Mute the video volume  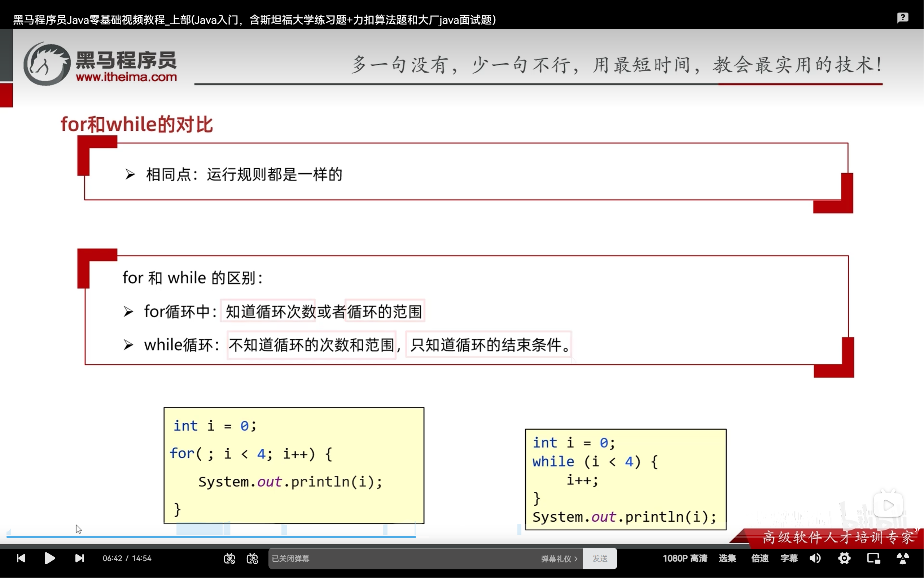[x=815, y=558]
